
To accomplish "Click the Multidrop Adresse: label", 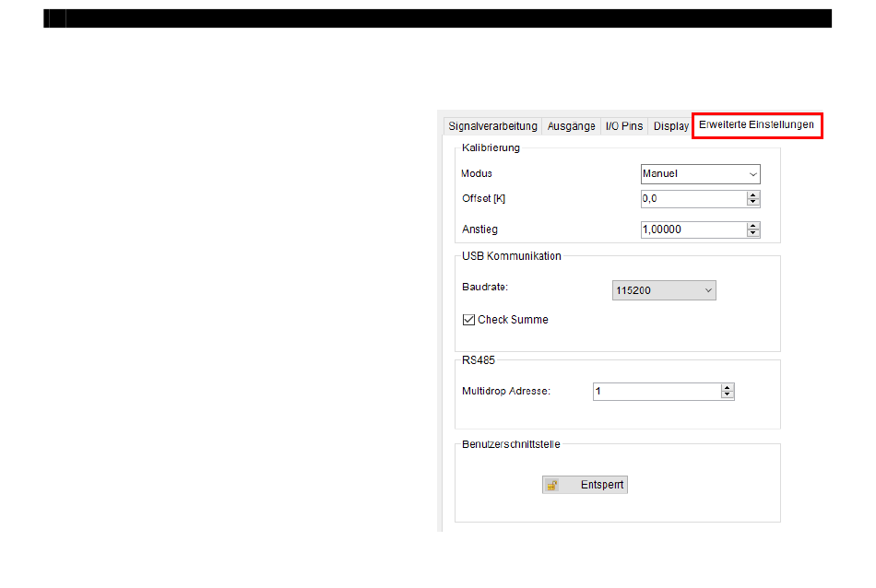I will [x=506, y=392].
